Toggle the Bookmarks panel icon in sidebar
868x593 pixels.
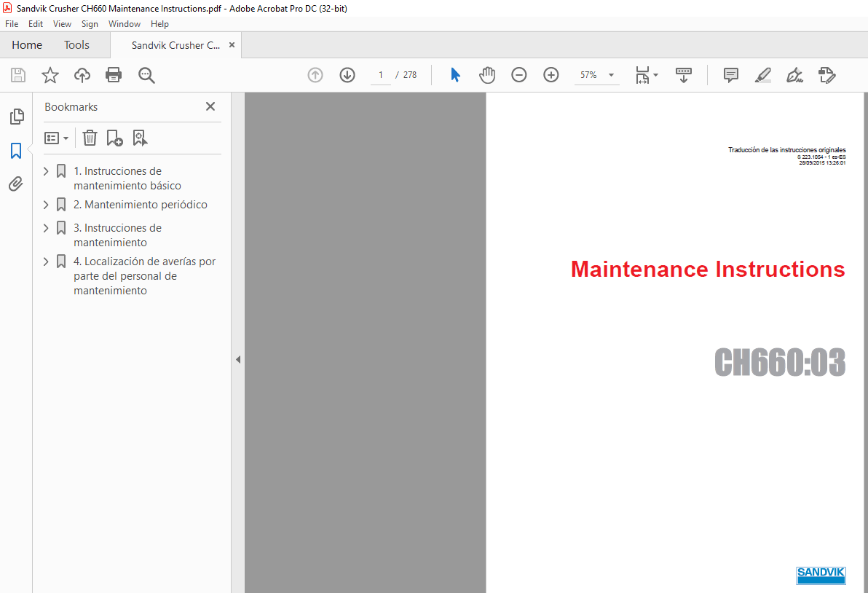click(16, 151)
